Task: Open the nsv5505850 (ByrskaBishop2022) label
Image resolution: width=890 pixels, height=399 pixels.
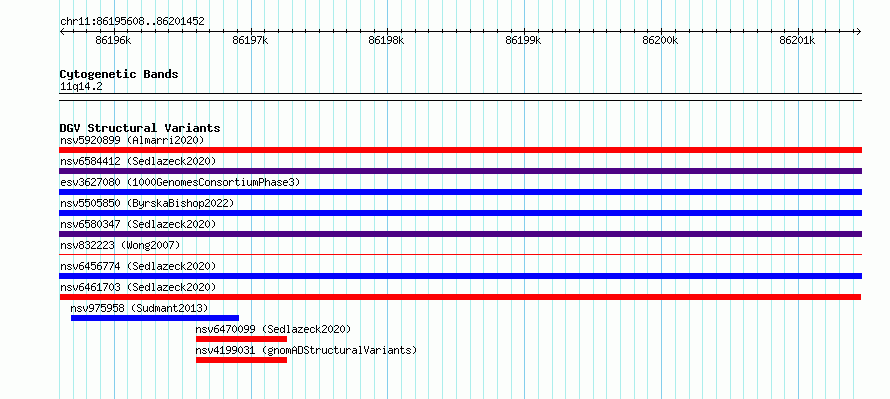Action: [147, 203]
